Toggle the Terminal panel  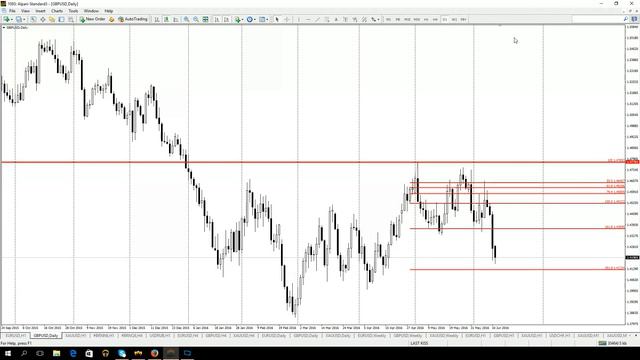(x=61, y=19)
